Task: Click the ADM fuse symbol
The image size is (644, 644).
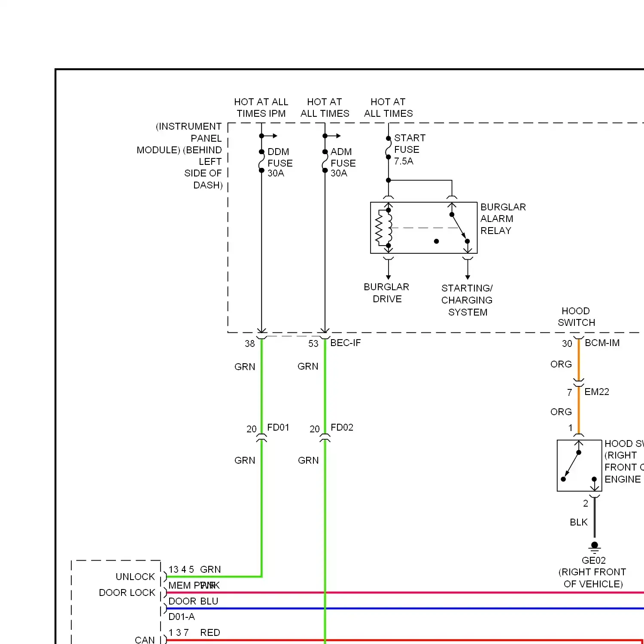Action: click(x=325, y=161)
